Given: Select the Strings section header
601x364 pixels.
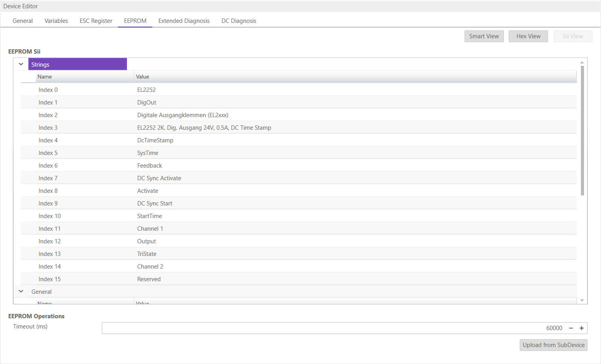Looking at the screenshot, I should [x=77, y=64].
